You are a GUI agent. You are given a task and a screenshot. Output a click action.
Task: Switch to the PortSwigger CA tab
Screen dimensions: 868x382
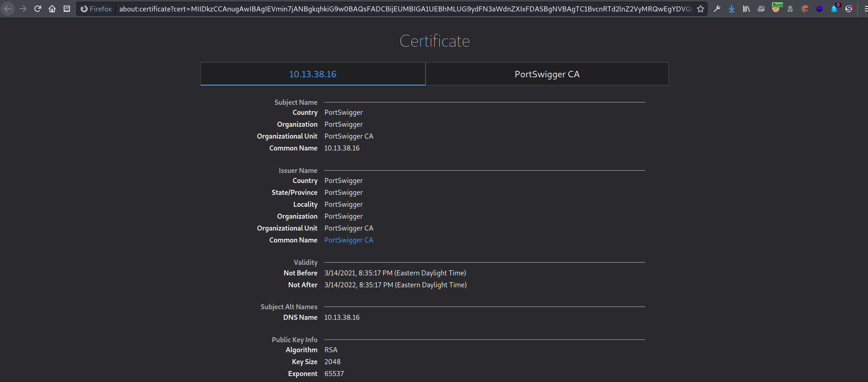tap(547, 74)
